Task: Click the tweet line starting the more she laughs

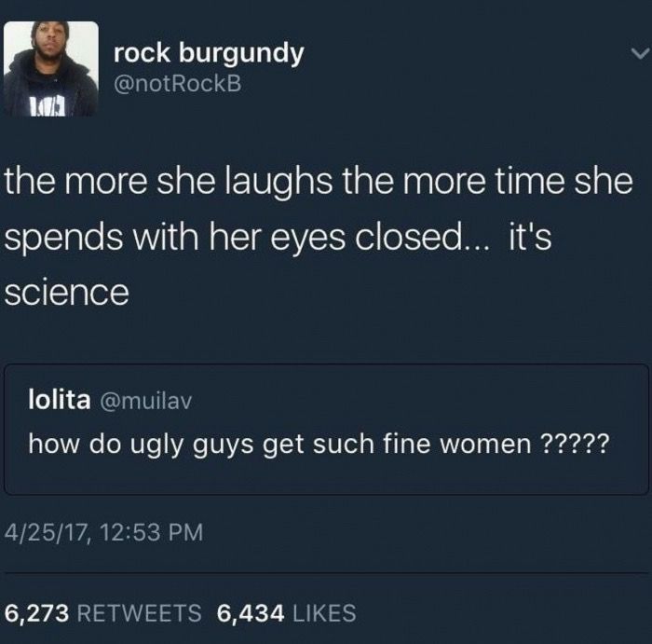Action: click(319, 182)
